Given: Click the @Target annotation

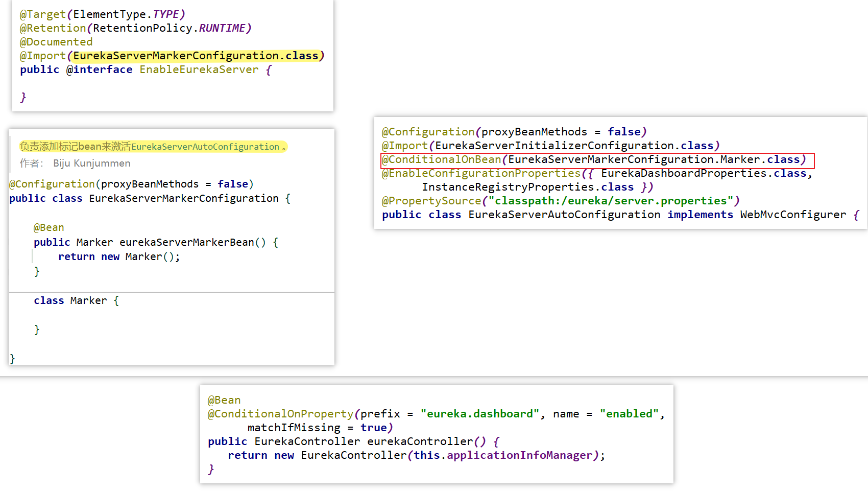Looking at the screenshot, I should (x=43, y=14).
